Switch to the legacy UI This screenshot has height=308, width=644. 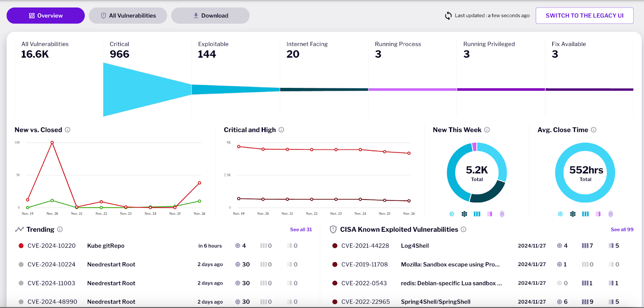click(584, 16)
